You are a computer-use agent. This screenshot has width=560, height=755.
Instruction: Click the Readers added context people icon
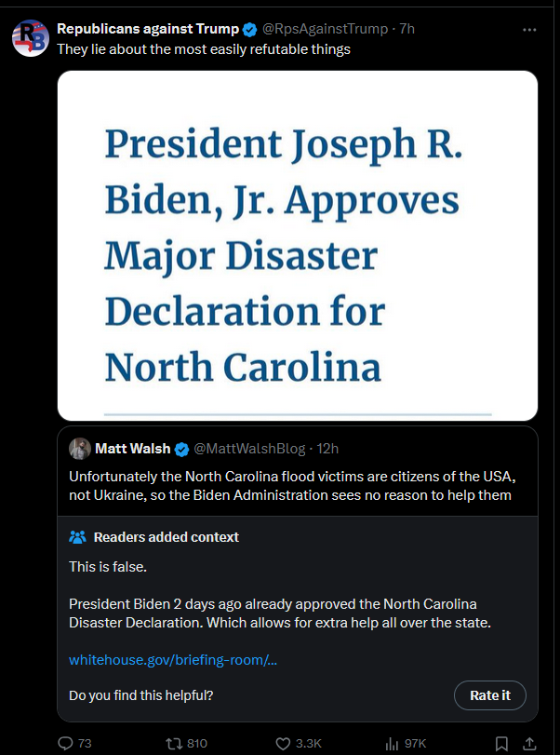(78, 537)
